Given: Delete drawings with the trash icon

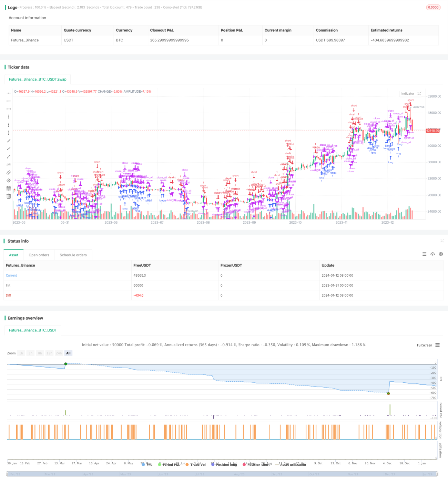Looking at the screenshot, I should coord(9,196).
